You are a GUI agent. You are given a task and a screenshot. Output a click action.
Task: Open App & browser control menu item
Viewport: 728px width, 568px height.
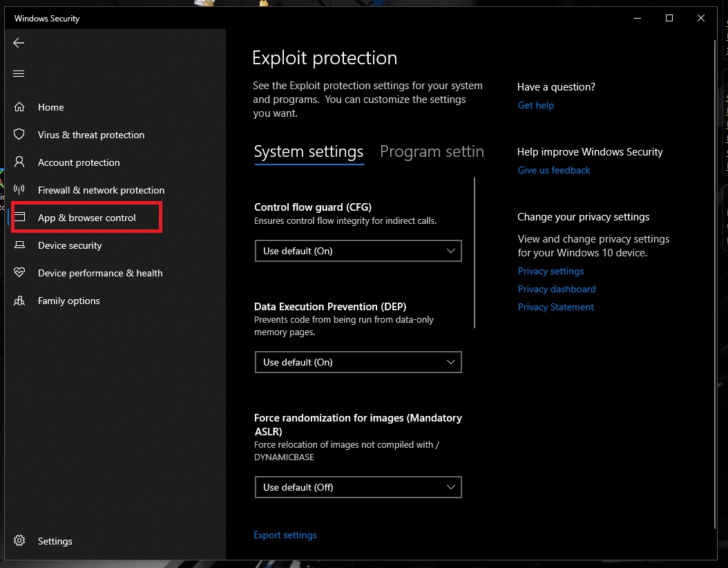pos(87,218)
